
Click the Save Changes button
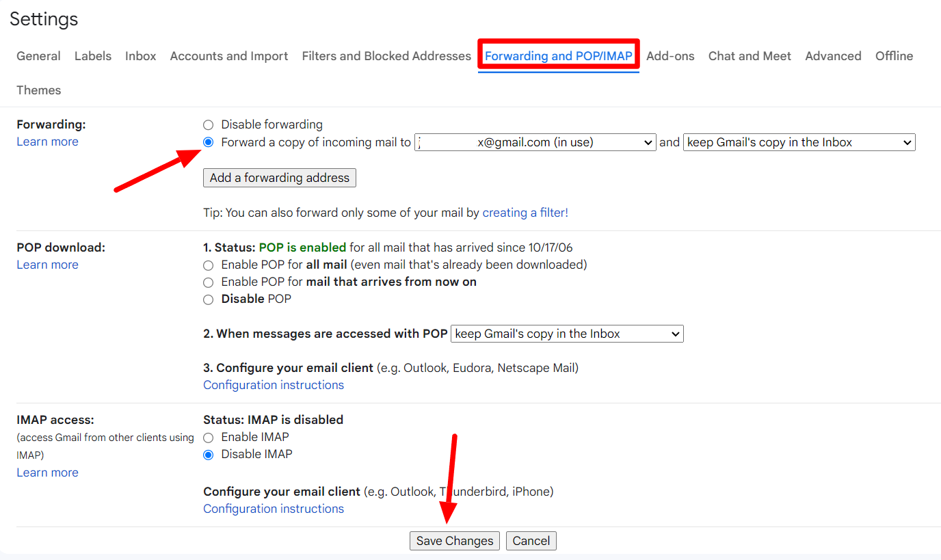click(x=455, y=541)
